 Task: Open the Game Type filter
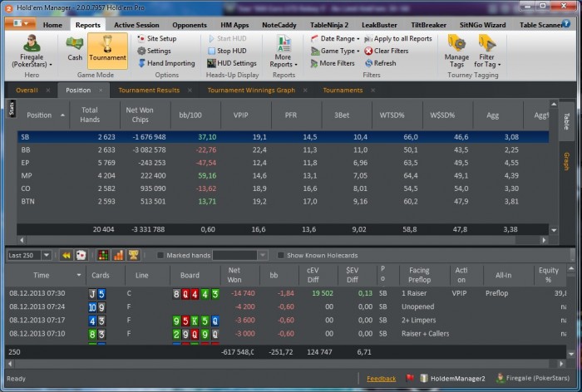click(x=335, y=51)
